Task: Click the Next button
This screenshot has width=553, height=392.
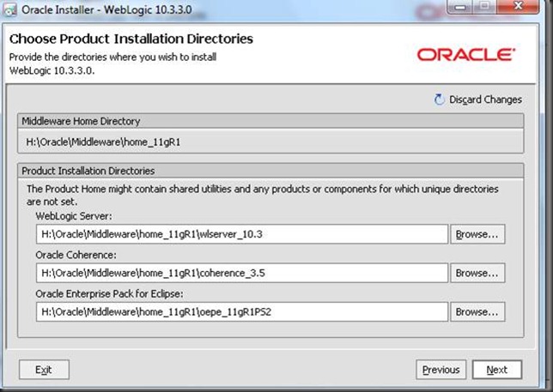Action: tap(497, 370)
